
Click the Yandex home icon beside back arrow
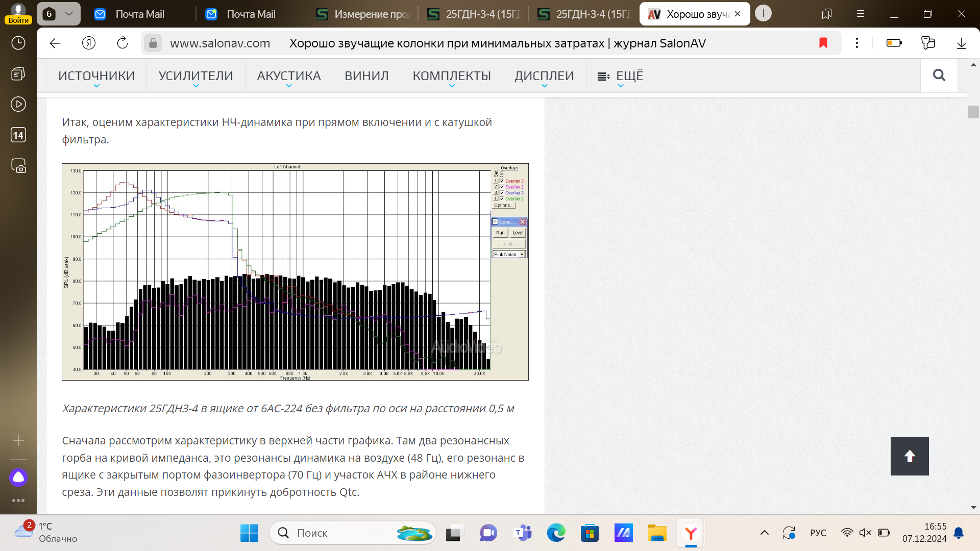click(89, 43)
